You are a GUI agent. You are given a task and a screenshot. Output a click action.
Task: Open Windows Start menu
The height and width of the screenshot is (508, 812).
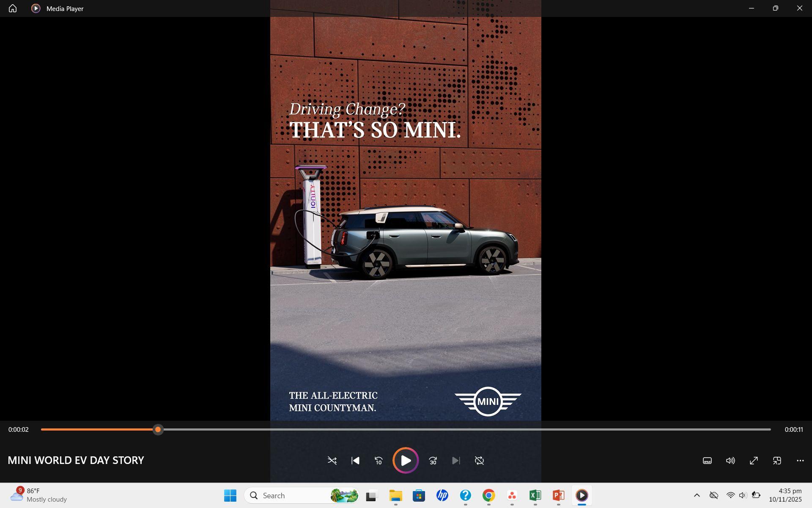[x=230, y=495]
